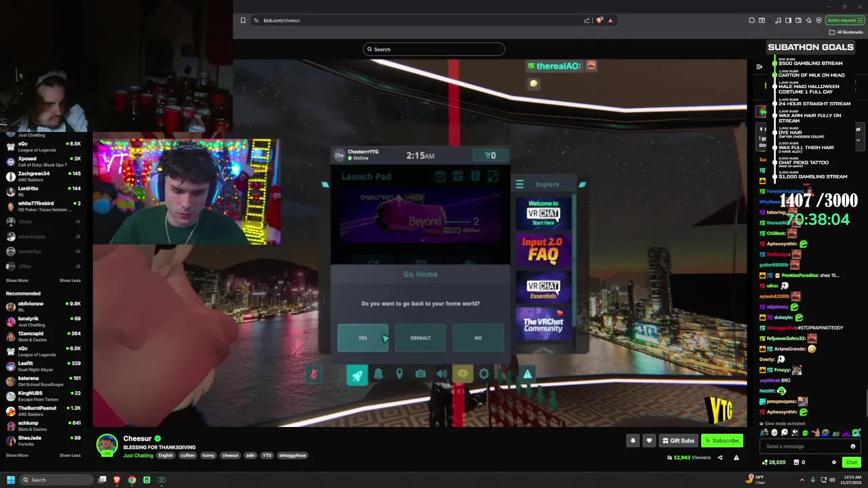Screen dimensions: 868x488
Task: Open Zachgreen34 channel in sidebar
Action: [45, 176]
